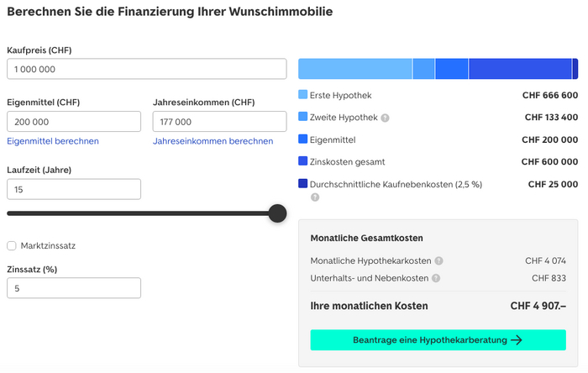Screen dimensions: 588x373
Task: Open the Jahreseinkommen berechnen link
Action: pyautogui.click(x=213, y=141)
